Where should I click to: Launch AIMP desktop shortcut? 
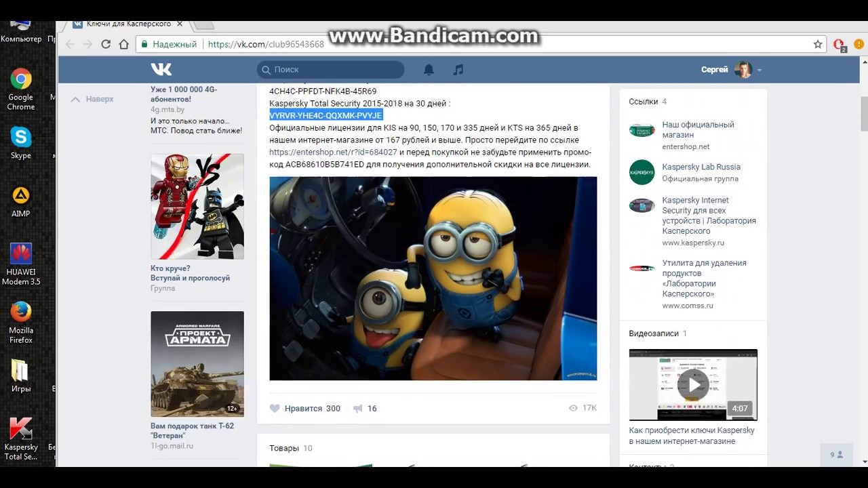[x=21, y=201]
